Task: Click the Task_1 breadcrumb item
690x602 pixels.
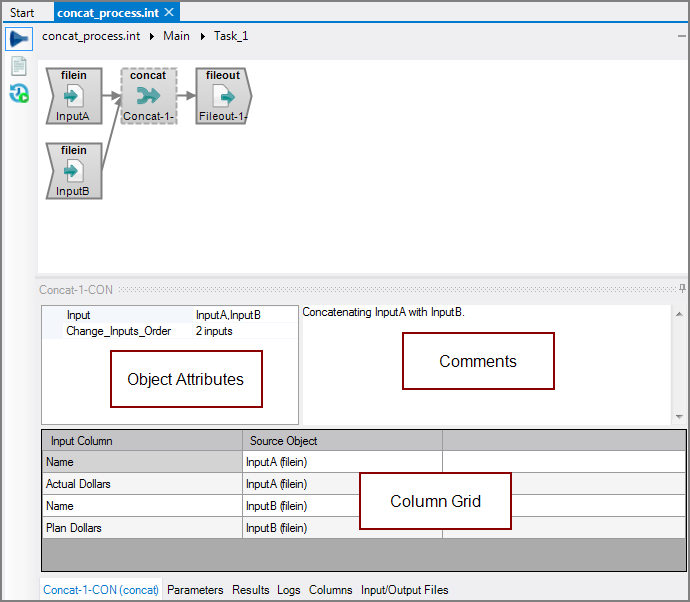Action: (x=231, y=36)
